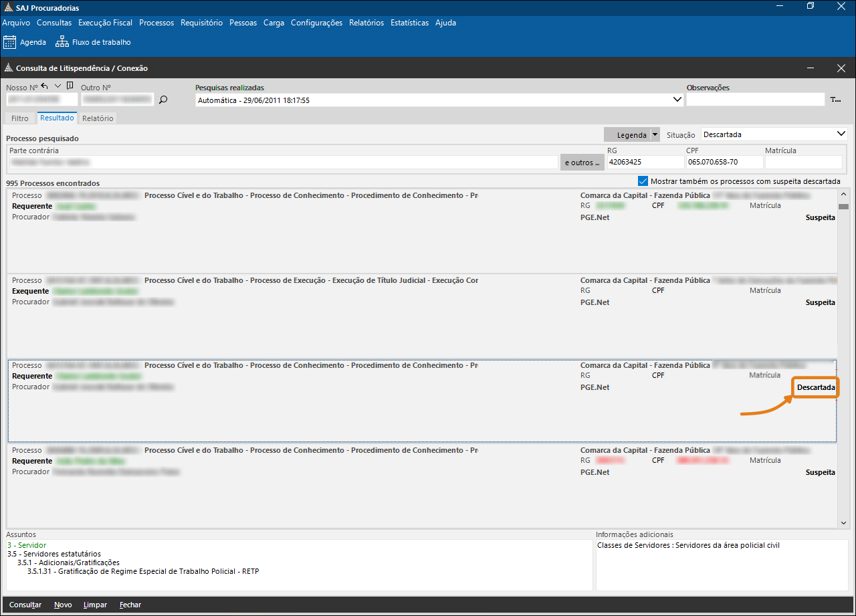This screenshot has width=856, height=616.
Task: Click the Limpar button
Action: click(95, 605)
